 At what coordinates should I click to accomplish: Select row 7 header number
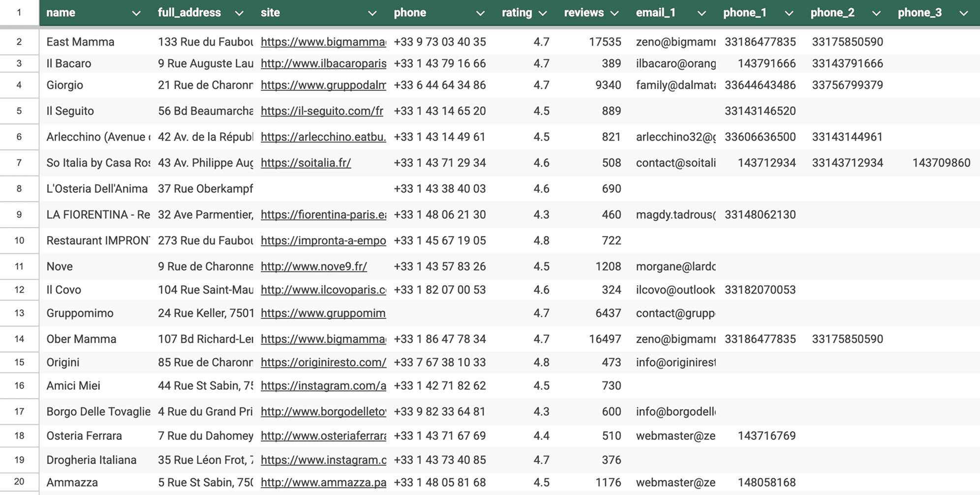pos(19,163)
